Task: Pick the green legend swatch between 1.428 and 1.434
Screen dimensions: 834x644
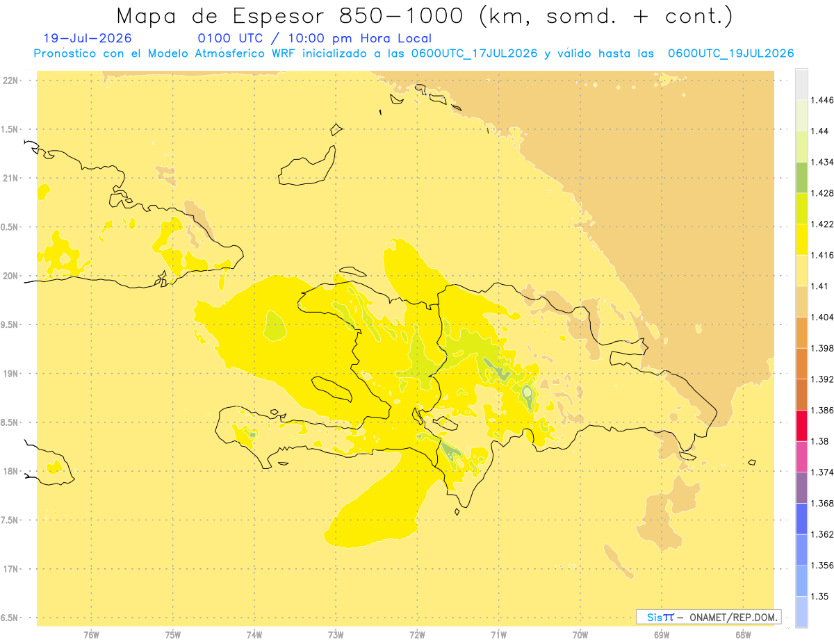Action: click(801, 178)
